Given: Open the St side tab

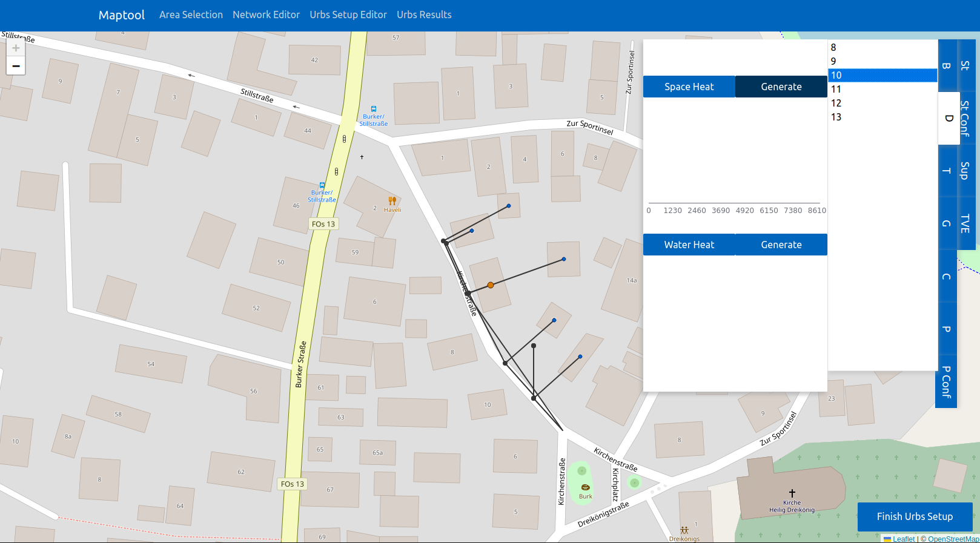Looking at the screenshot, I should [966, 66].
